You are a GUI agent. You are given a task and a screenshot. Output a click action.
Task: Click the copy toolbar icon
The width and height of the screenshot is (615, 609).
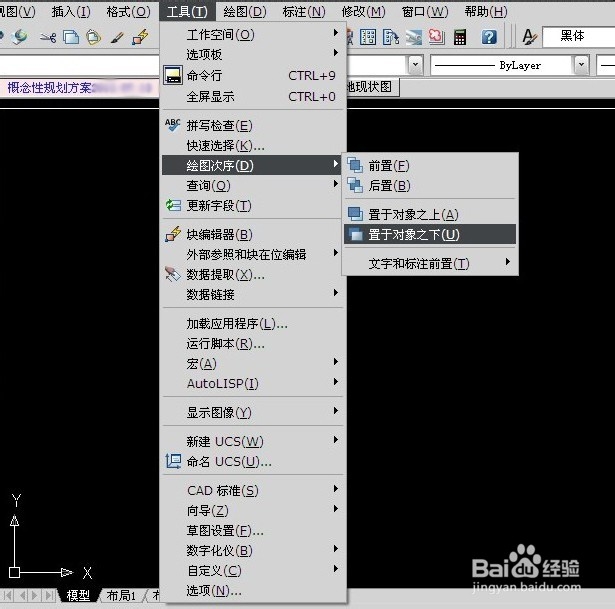coord(71,38)
